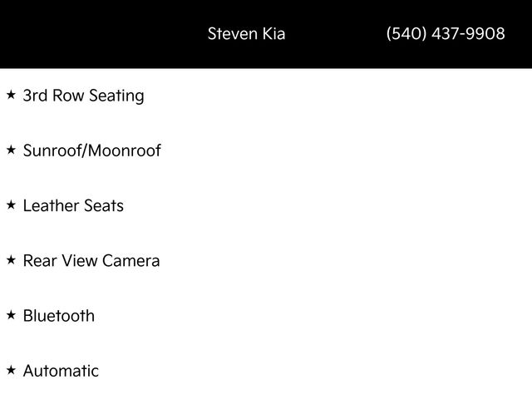The image size is (532, 399).
Task: Select the 3rd Row Seating feature text
Action: 83,96
